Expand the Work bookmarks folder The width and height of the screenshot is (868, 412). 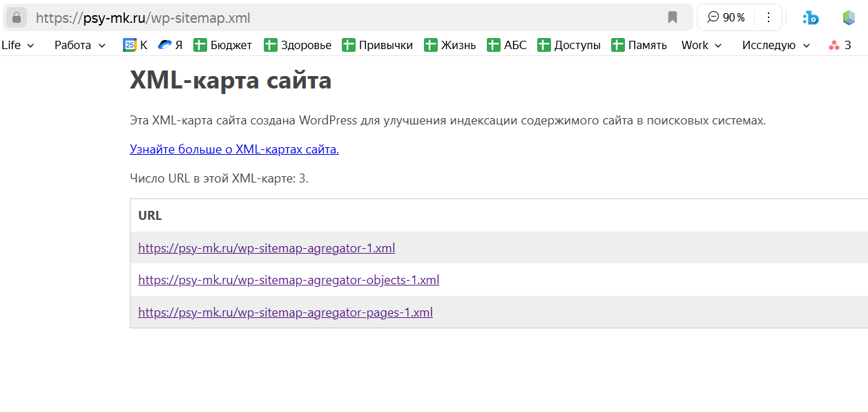click(x=702, y=45)
